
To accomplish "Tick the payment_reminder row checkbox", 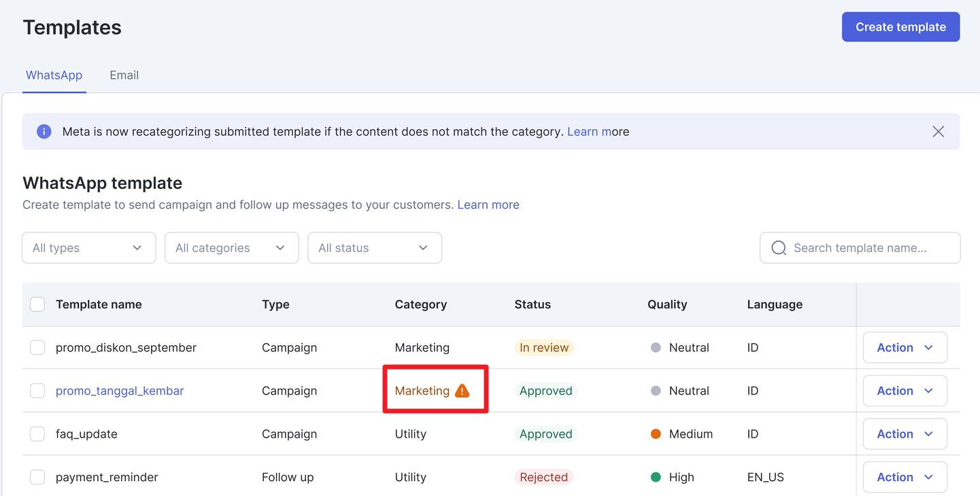I will (37, 477).
